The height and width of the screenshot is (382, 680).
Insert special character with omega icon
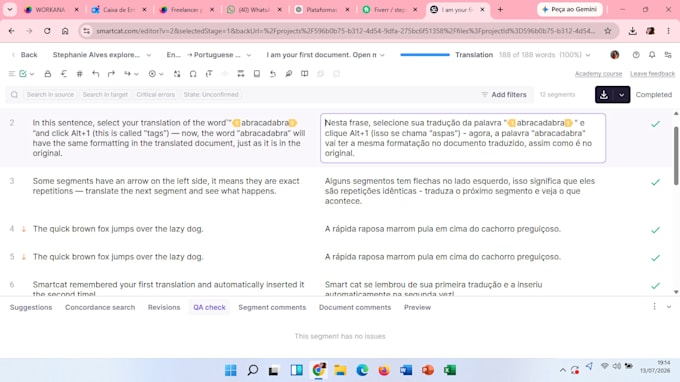[x=193, y=74]
